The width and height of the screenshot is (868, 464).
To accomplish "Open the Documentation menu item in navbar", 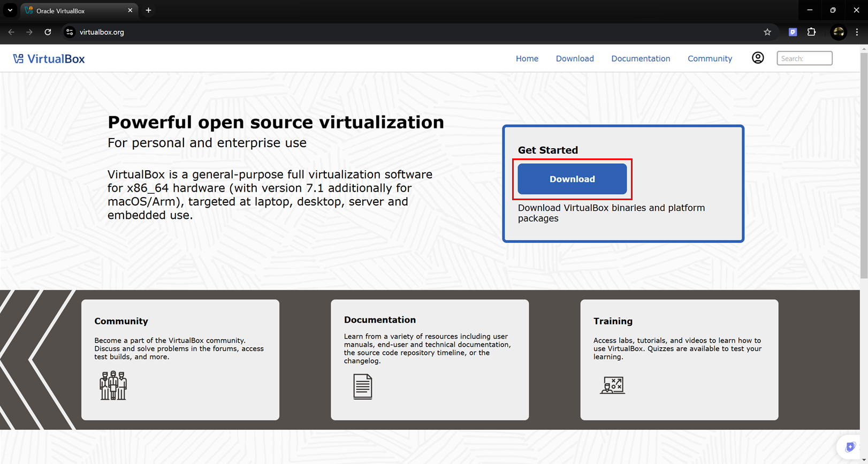I will pyautogui.click(x=641, y=58).
